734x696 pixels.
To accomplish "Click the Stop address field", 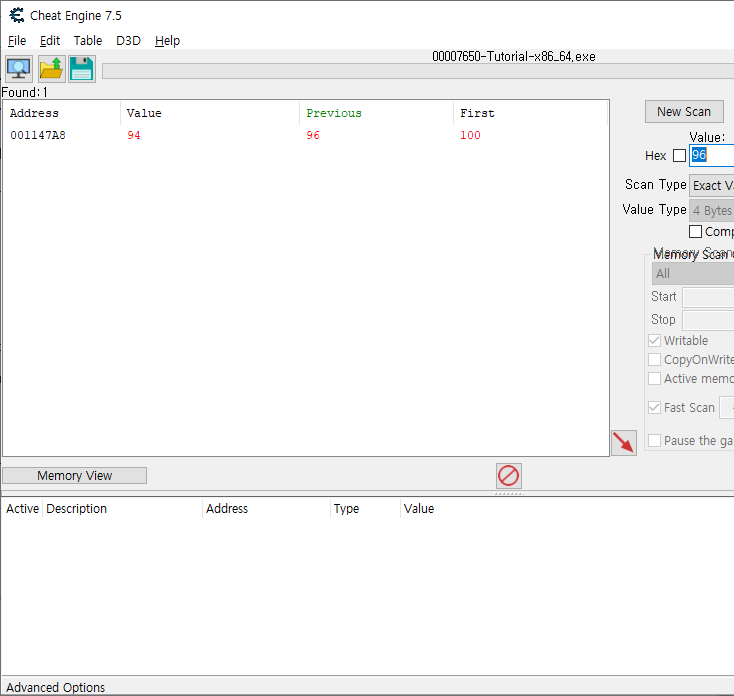I will tap(708, 320).
